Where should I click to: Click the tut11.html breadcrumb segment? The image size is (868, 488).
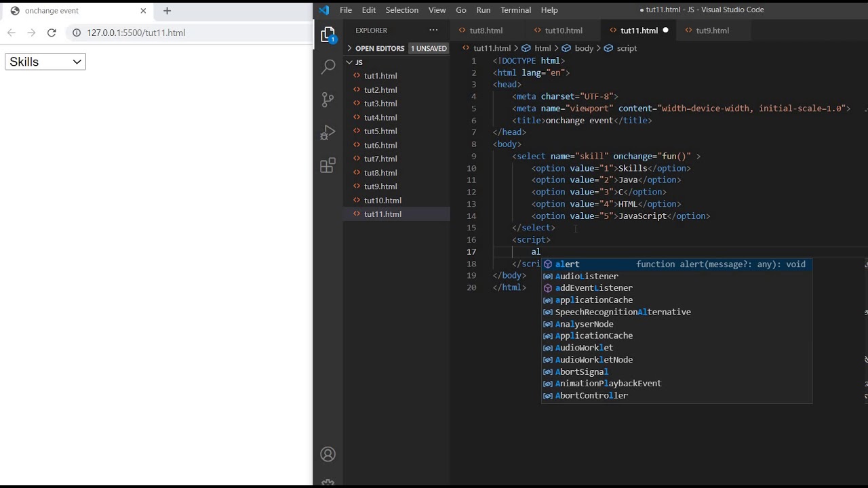[x=486, y=48]
